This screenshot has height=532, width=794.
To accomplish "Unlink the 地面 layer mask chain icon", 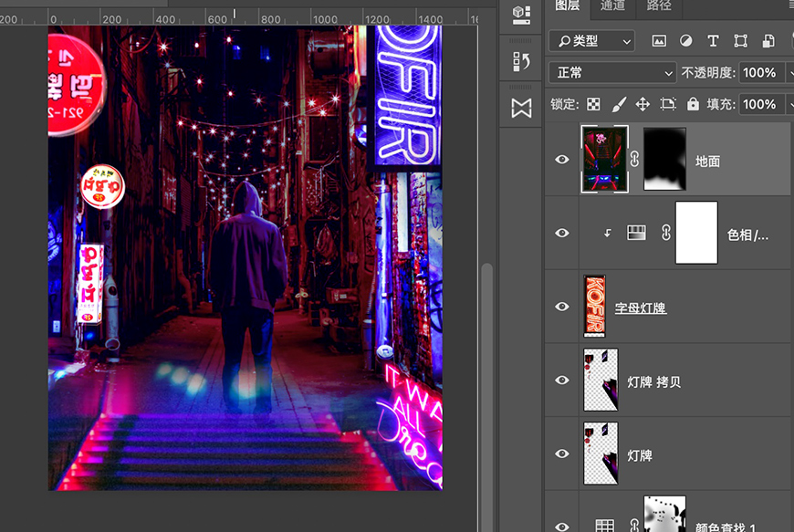I will (632, 159).
